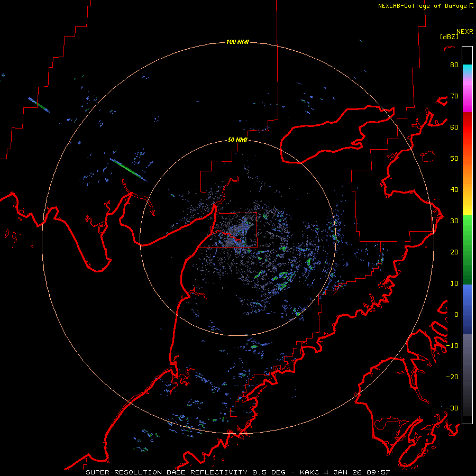Click the [dBZ] legend unit label

tap(449, 36)
